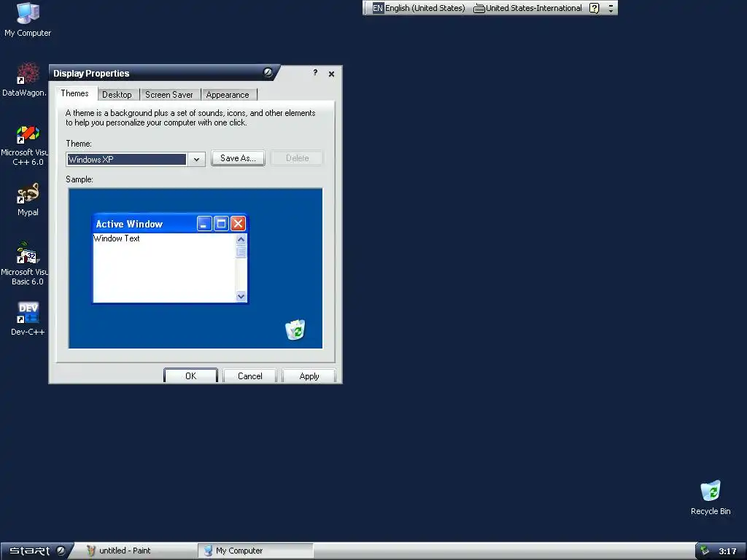Viewport: 747px width, 560px height.
Task: Open language bar help question icon
Action: [594, 8]
